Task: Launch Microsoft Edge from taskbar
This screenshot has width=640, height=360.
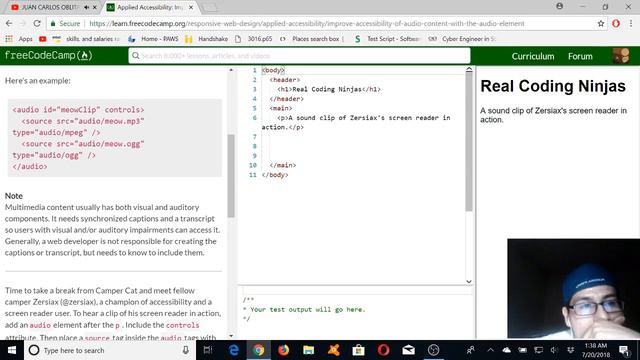Action: click(234, 350)
